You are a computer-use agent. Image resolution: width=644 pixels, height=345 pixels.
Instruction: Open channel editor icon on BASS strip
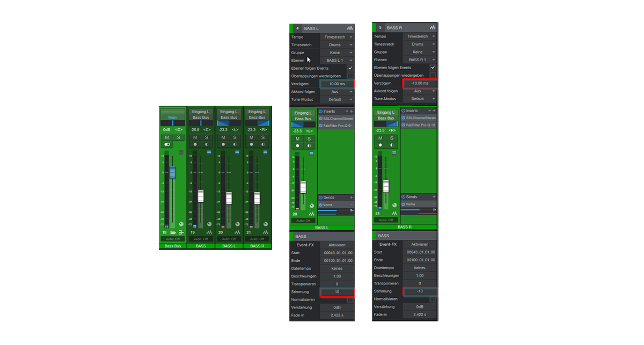209,152
